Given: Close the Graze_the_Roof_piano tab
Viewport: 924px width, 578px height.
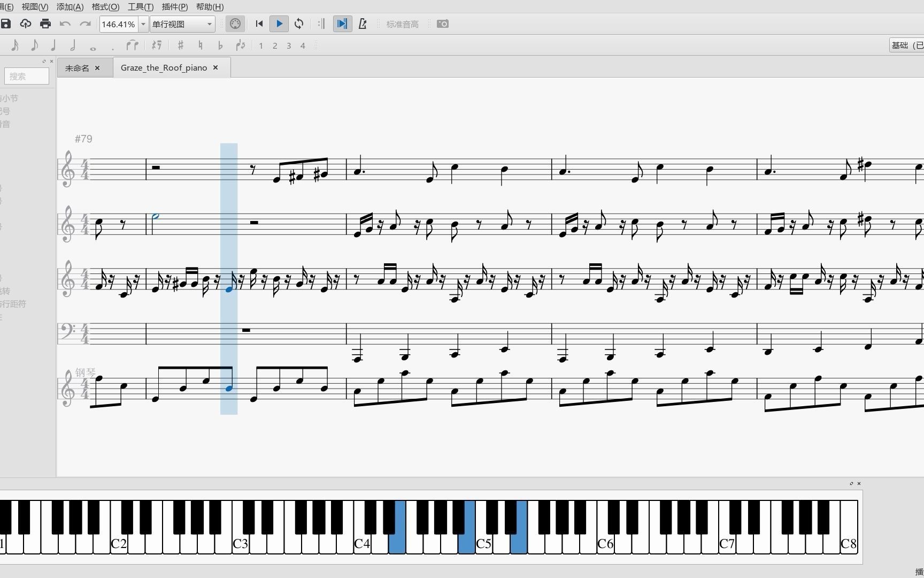Looking at the screenshot, I should click(x=215, y=67).
